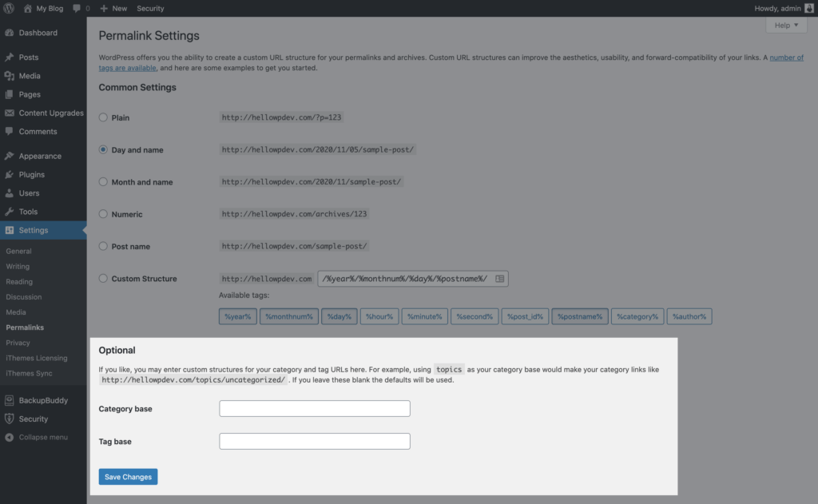818x504 pixels.
Task: Click the Security shield icon
Action: coord(10,419)
